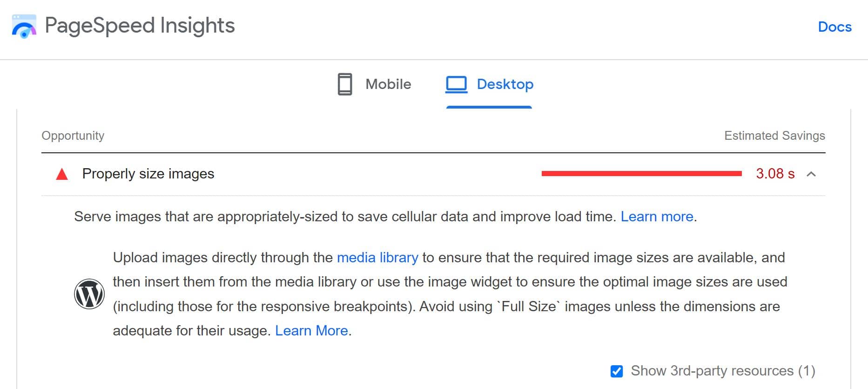This screenshot has height=389, width=868.
Task: Click the desktop laptop icon
Action: point(457,85)
